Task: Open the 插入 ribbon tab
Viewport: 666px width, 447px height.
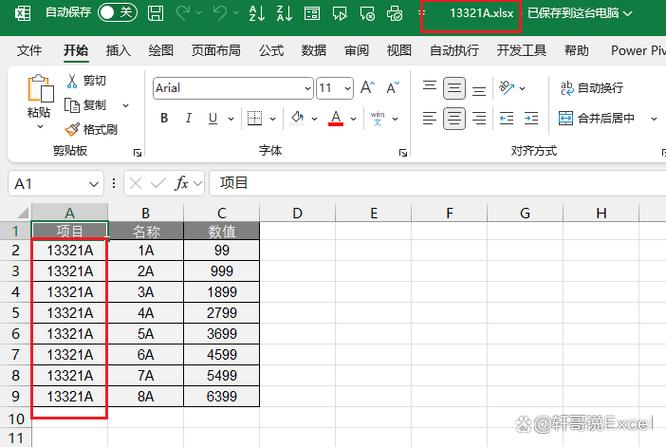Action: click(118, 51)
